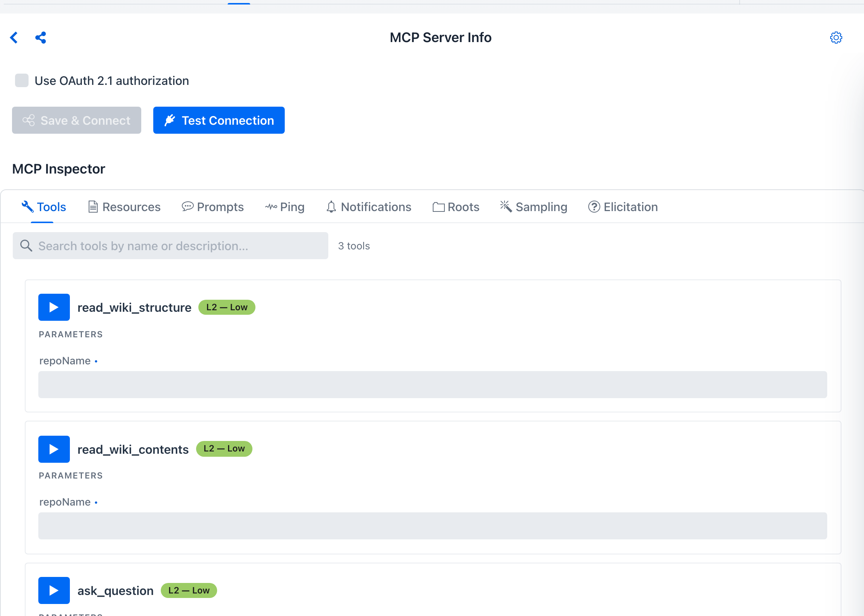Switch to the Ping tab
Image resolution: width=864 pixels, height=616 pixels.
pos(284,207)
